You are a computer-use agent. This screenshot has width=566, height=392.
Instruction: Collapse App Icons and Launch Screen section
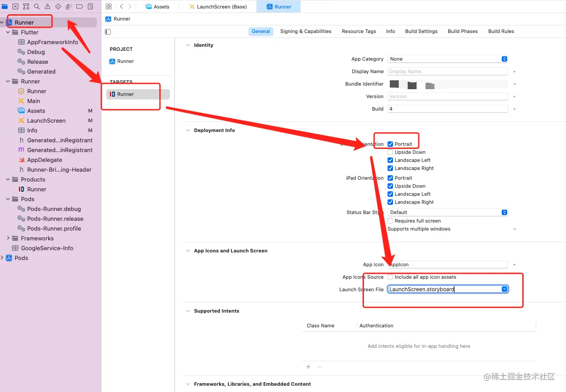(x=188, y=251)
